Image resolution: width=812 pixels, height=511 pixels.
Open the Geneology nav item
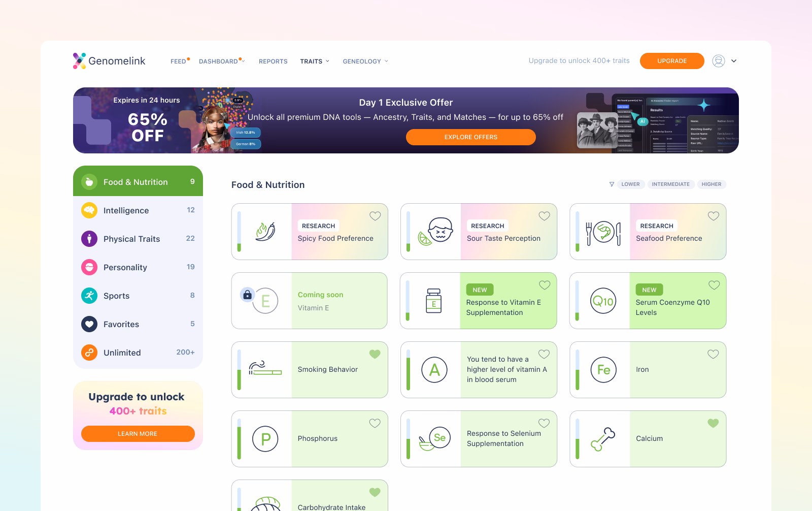[x=362, y=61]
